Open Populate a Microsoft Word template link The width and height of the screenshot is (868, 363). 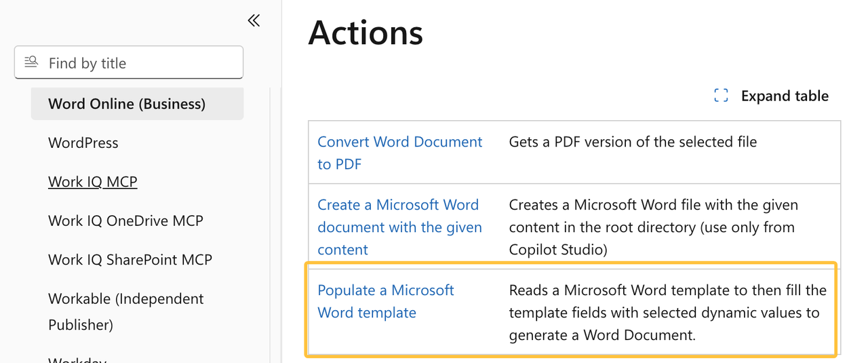pos(386,301)
